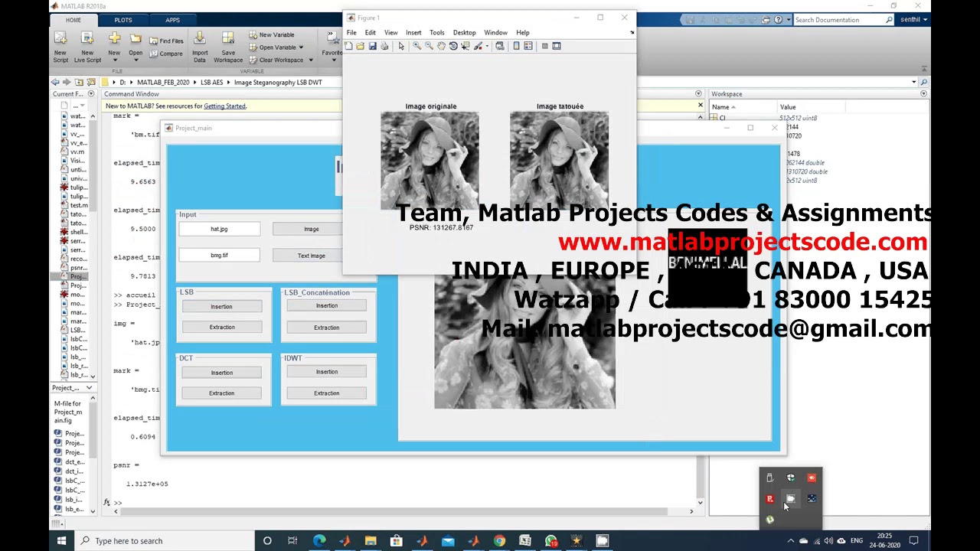The height and width of the screenshot is (551, 980).
Task: Select Data Cursor tool in Figure 1
Action: 465,46
